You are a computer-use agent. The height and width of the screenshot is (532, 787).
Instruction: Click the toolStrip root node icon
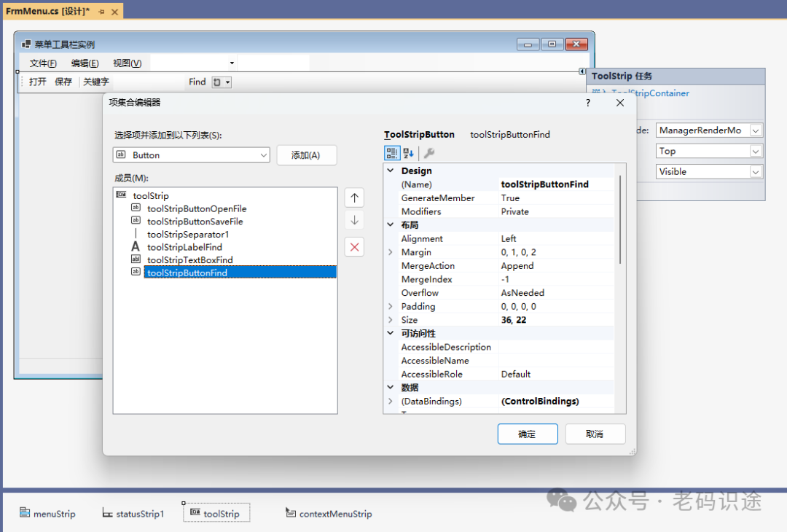click(x=122, y=195)
